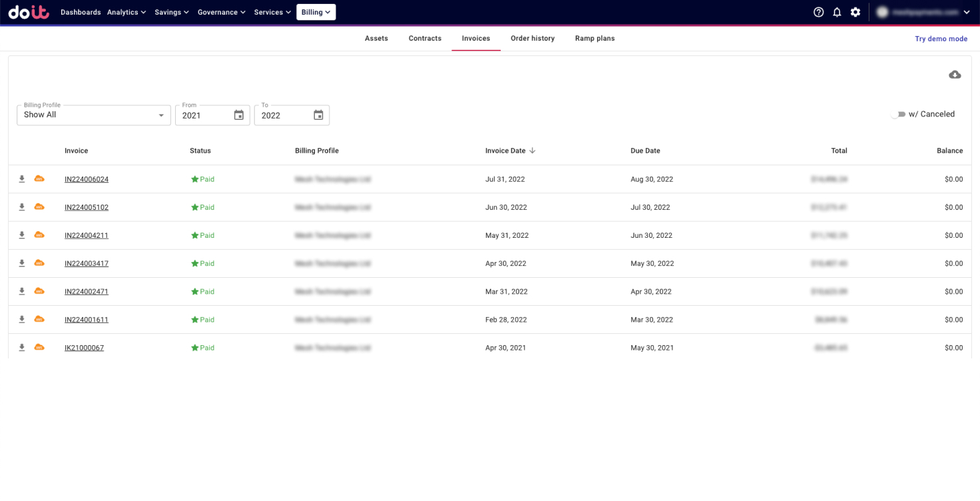
Task: Download invoice IK21000067 via arrow icon
Action: (x=22, y=348)
